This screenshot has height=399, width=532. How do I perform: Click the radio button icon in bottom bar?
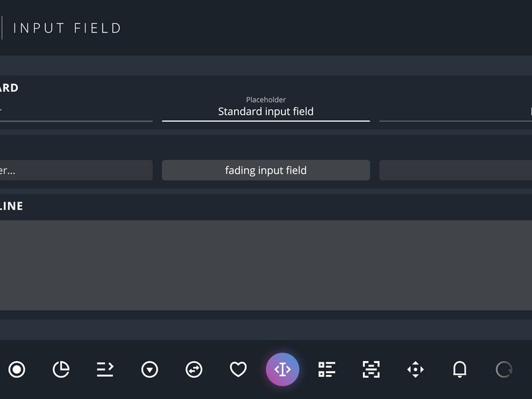point(17,370)
